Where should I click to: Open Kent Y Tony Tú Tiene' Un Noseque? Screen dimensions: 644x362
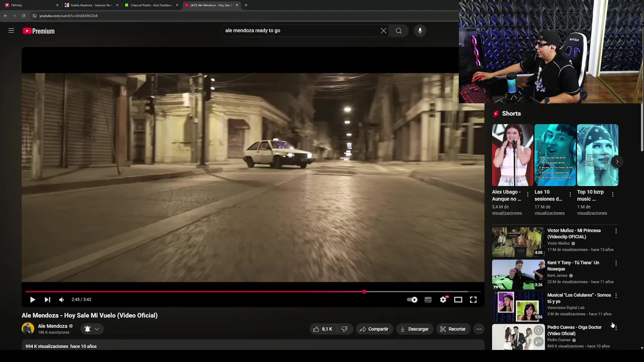point(574,266)
